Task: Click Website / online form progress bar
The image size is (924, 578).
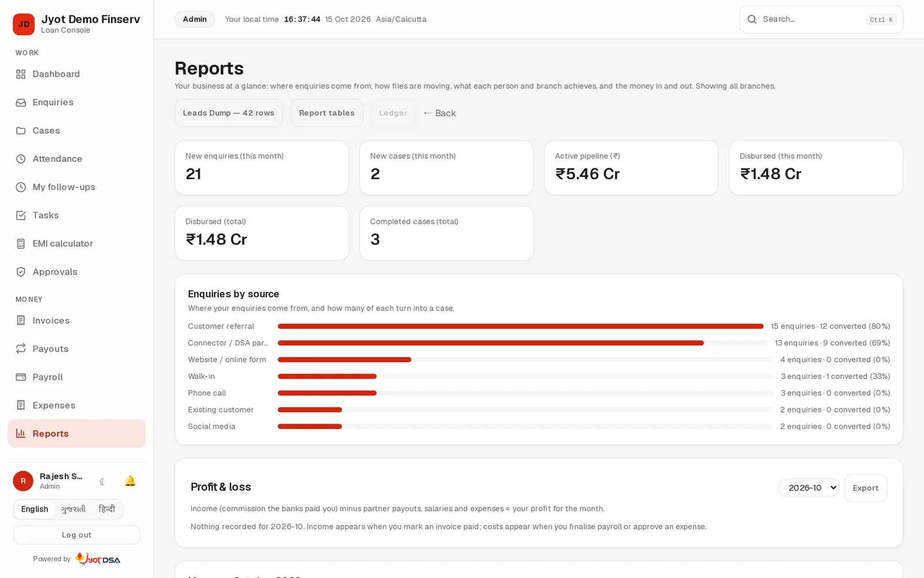Action: [x=525, y=360]
